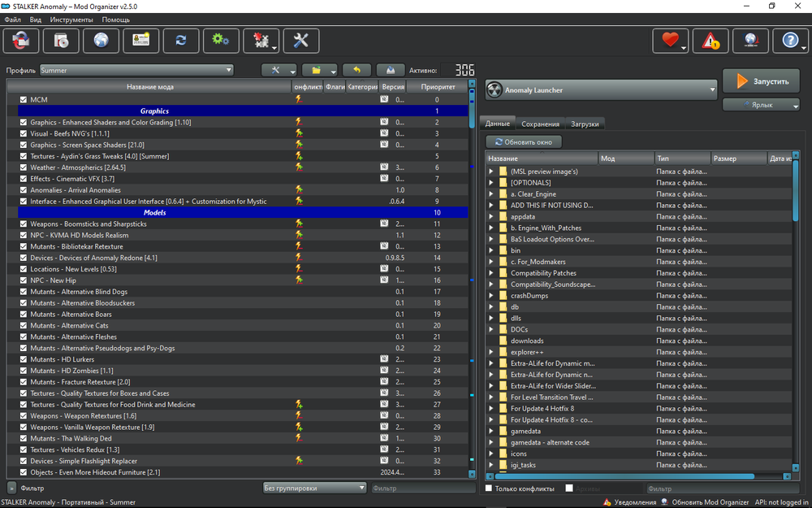The height and width of the screenshot is (508, 812).
Task: Open the Anomaly Launcher executable dropdown
Action: point(601,89)
